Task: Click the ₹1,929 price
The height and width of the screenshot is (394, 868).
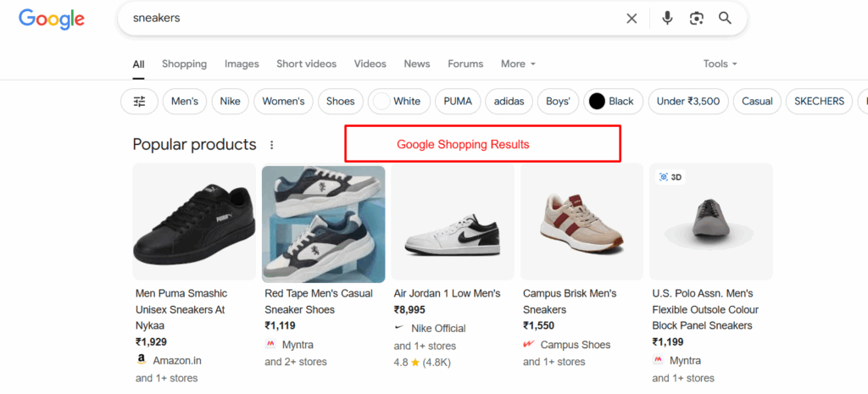Action: 151,342
